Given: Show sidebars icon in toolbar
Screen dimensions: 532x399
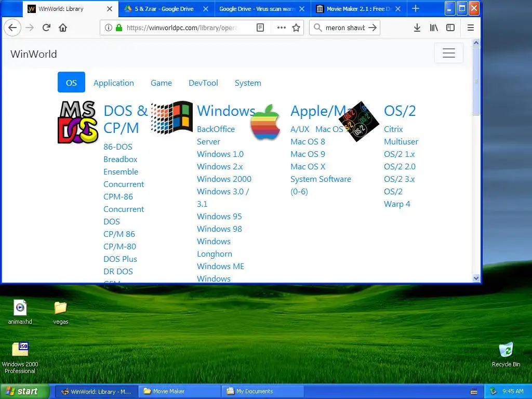Looking at the screenshot, I should 450,28.
